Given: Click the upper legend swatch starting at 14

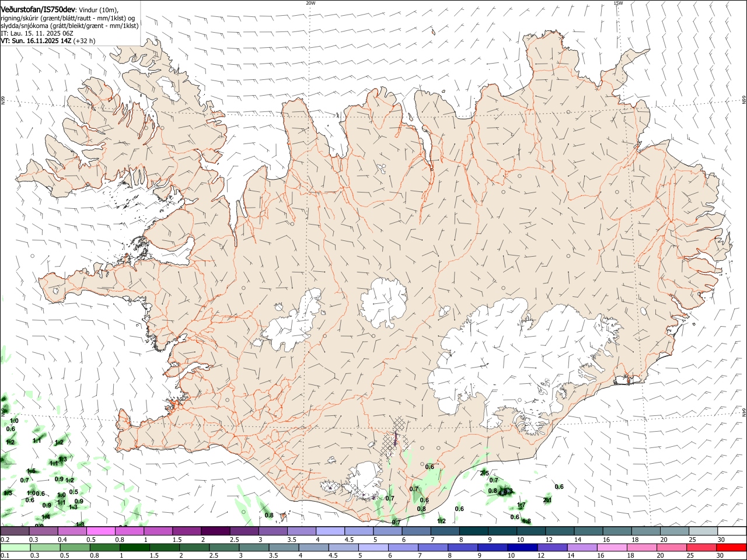Looking at the screenshot, I should tap(588, 531).
